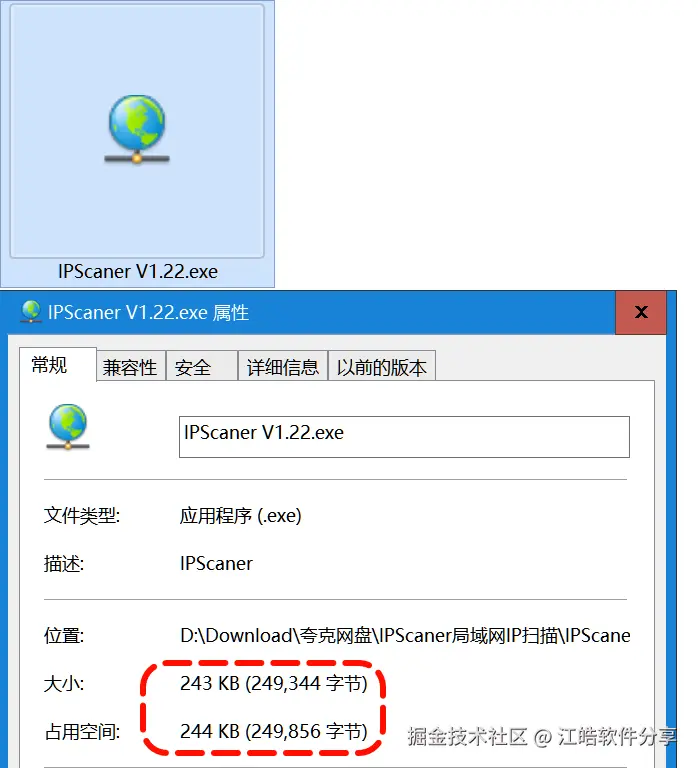The width and height of the screenshot is (698, 768).
Task: Select the 应用程序 (.exe) file type value
Action: [241, 516]
